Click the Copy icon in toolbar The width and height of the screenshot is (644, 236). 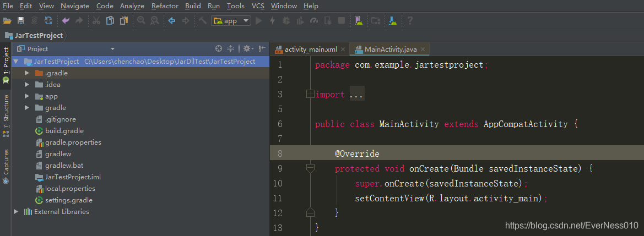110,20
